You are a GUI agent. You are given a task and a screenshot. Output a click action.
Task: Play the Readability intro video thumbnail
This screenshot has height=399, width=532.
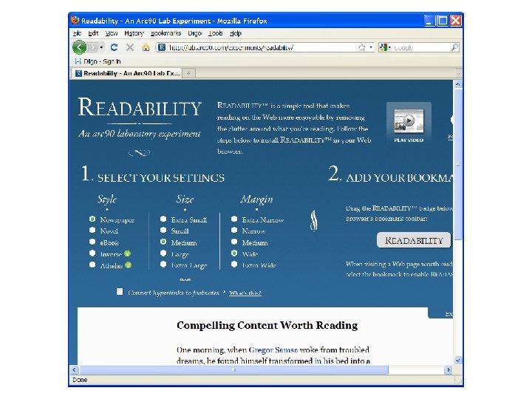[x=409, y=123]
